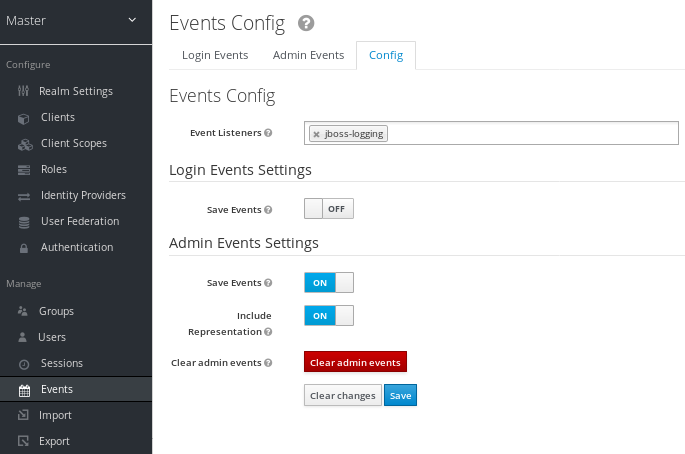Click the Users person icon
This screenshot has width=685, height=454.
point(22,337)
